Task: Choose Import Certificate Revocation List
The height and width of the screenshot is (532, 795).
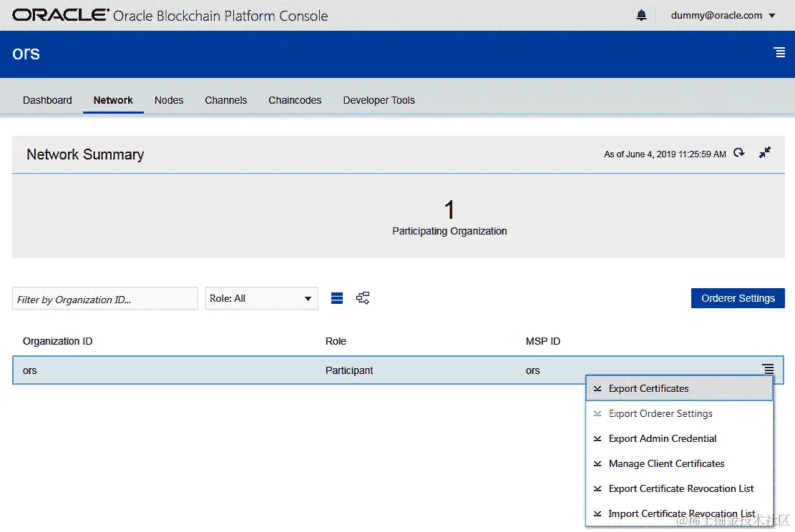Action: pyautogui.click(x=679, y=513)
